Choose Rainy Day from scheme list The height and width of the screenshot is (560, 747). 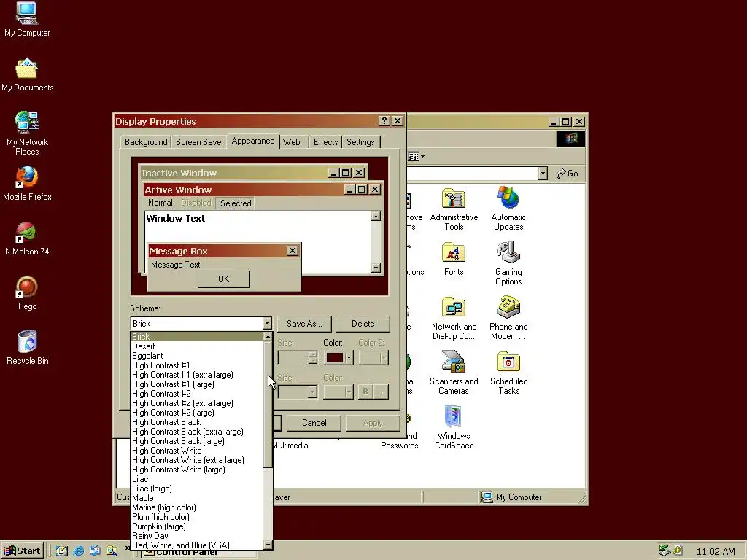[197, 536]
